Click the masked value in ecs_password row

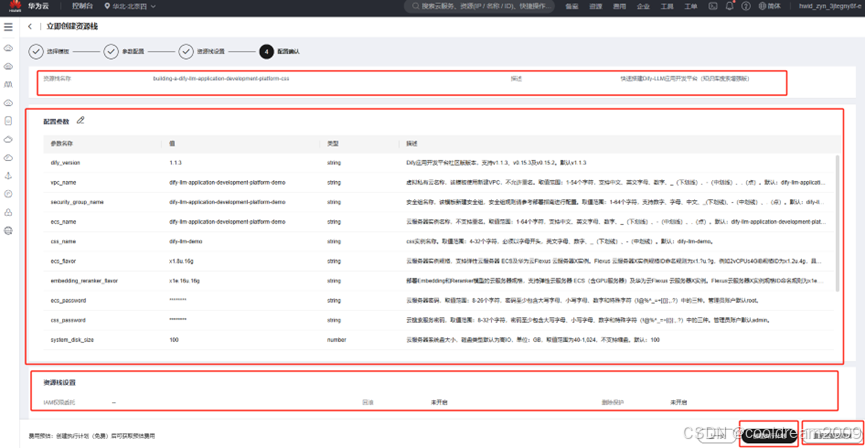[x=178, y=301]
